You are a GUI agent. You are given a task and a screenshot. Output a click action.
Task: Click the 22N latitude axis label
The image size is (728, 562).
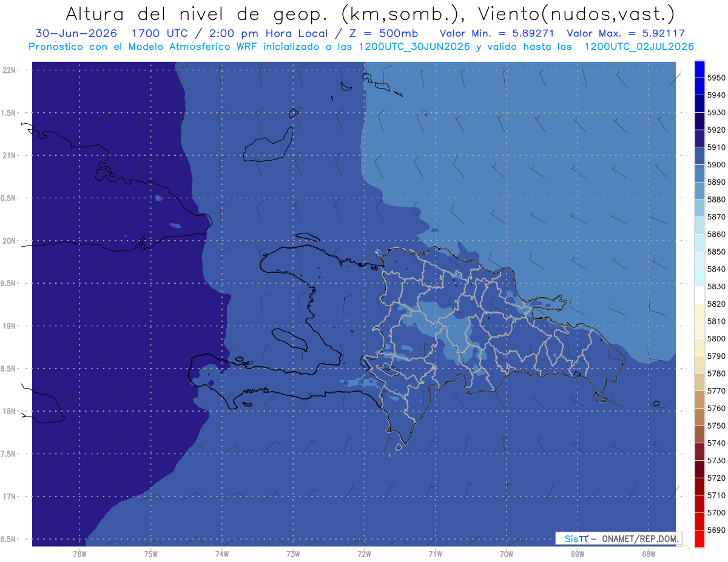pyautogui.click(x=8, y=70)
